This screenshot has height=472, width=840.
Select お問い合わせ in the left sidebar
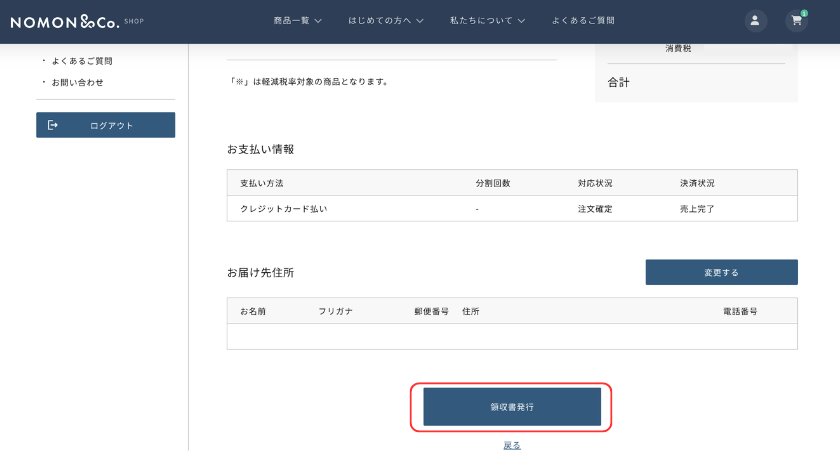pyautogui.click(x=78, y=82)
